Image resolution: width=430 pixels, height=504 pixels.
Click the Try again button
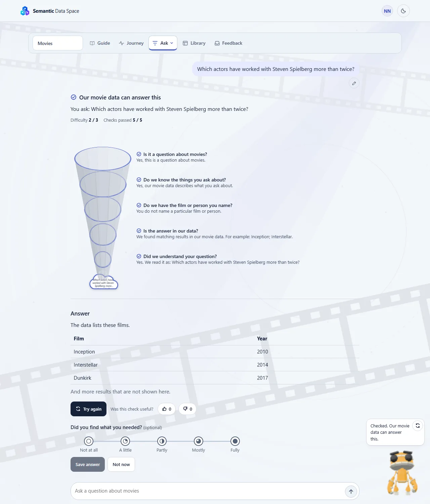88,409
